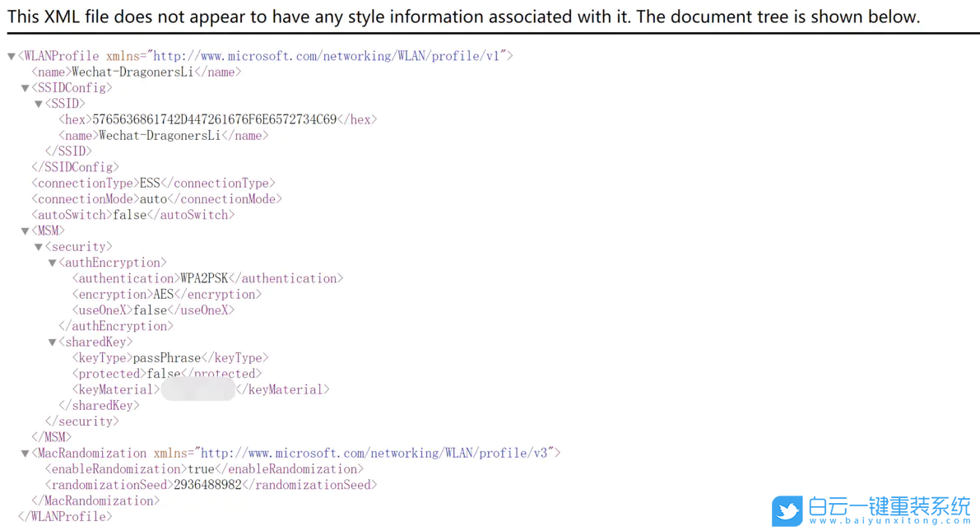Collapse the SSIDConfig node triangle
The width and height of the screenshot is (980, 531).
click(26, 88)
